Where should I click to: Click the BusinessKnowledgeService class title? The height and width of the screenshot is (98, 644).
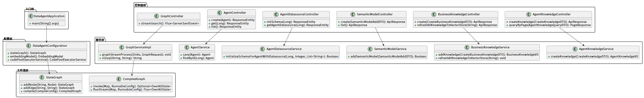[x=490, y=47]
